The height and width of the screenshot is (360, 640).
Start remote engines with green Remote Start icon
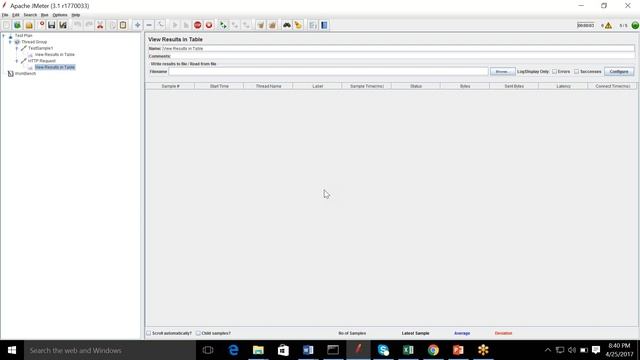pyautogui.click(x=223, y=25)
